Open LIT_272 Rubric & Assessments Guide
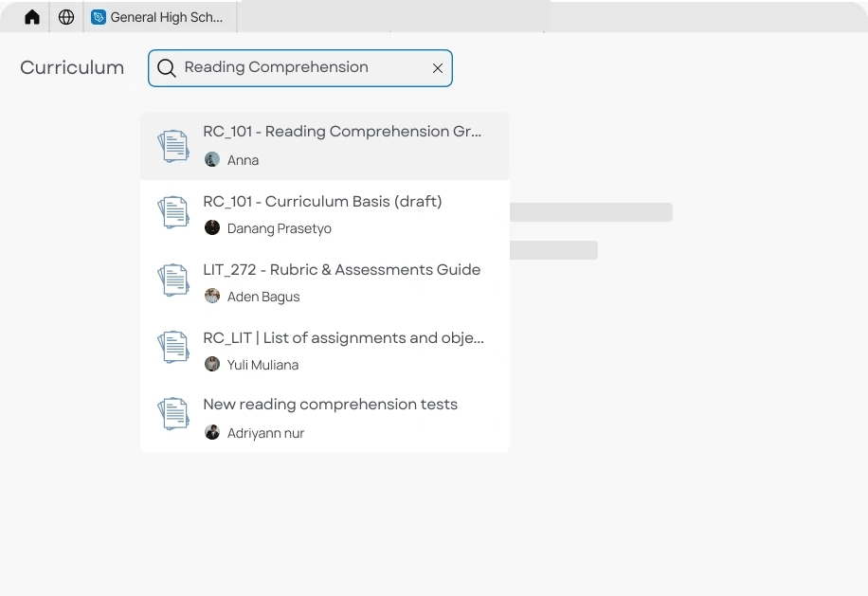 (x=341, y=269)
